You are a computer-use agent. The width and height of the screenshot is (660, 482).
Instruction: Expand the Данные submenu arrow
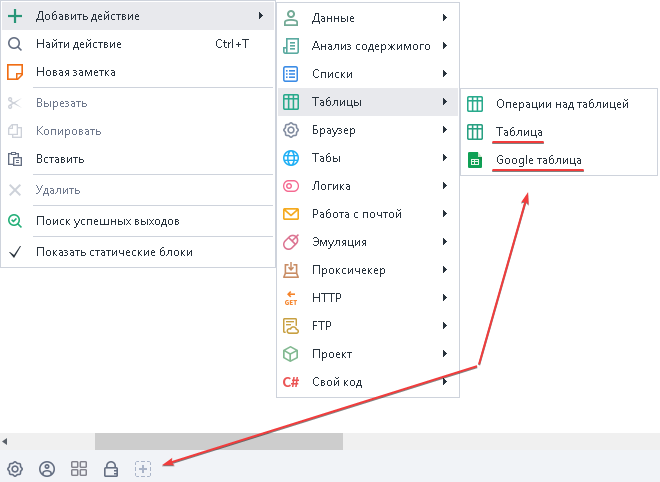(443, 18)
